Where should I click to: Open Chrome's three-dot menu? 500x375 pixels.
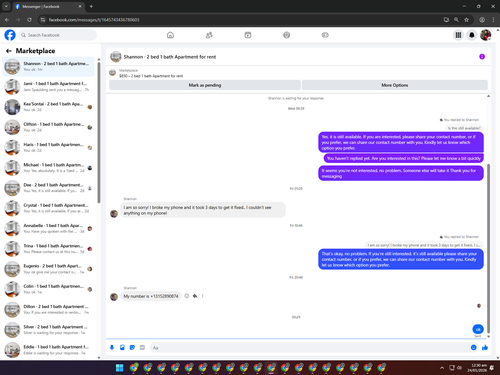(493, 20)
